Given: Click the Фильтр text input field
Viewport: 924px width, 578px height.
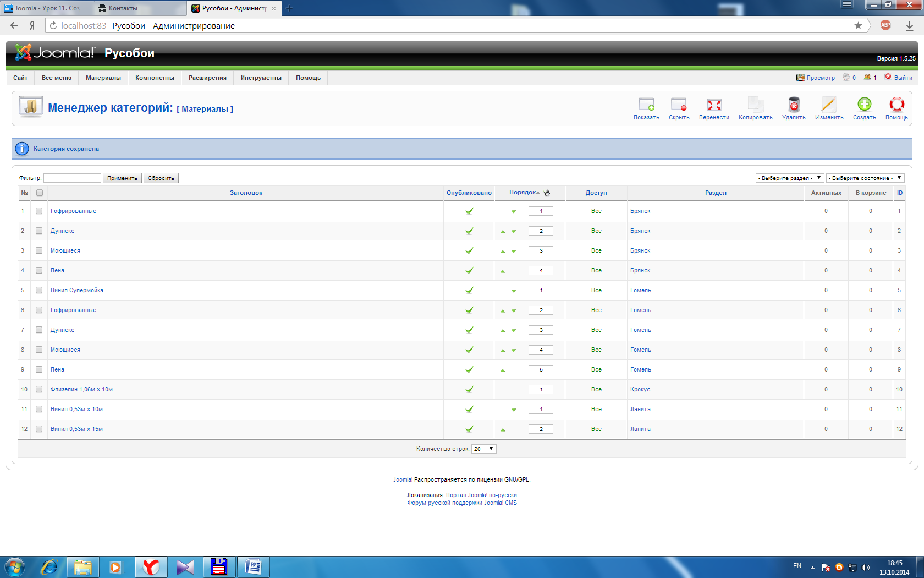Looking at the screenshot, I should click(x=72, y=178).
